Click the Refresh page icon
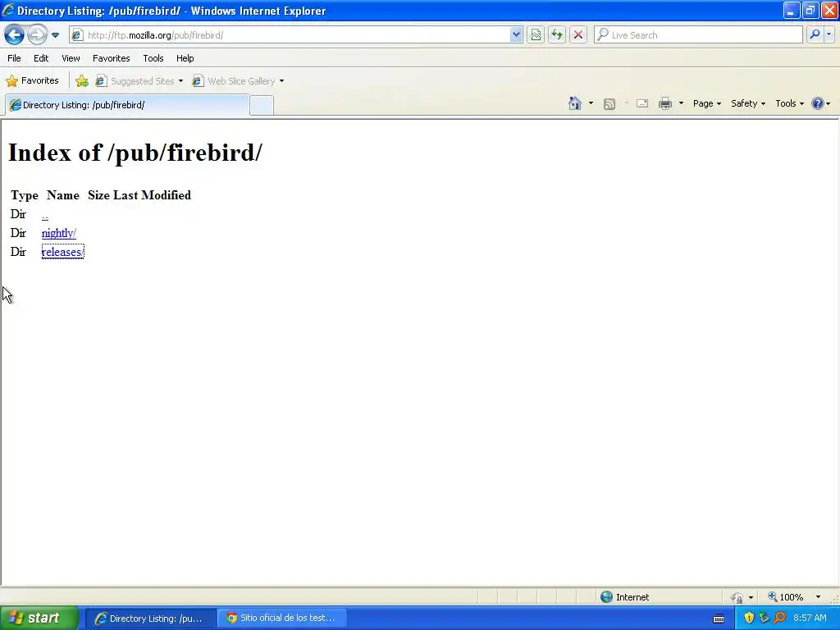840x630 pixels. (557, 35)
